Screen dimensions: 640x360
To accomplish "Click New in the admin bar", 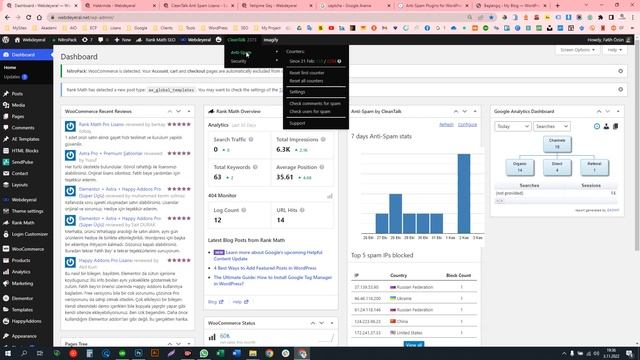I will (x=123, y=40).
